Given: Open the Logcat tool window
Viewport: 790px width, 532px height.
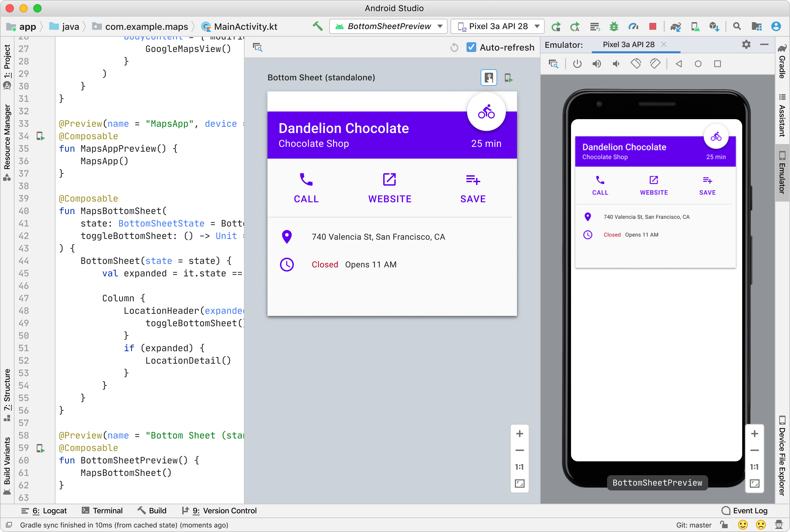Looking at the screenshot, I should (44, 511).
